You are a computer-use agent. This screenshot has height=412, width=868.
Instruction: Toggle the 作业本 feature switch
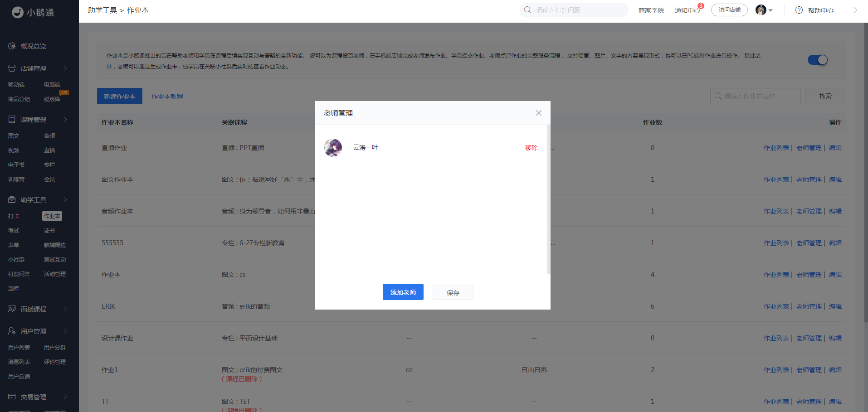click(817, 60)
